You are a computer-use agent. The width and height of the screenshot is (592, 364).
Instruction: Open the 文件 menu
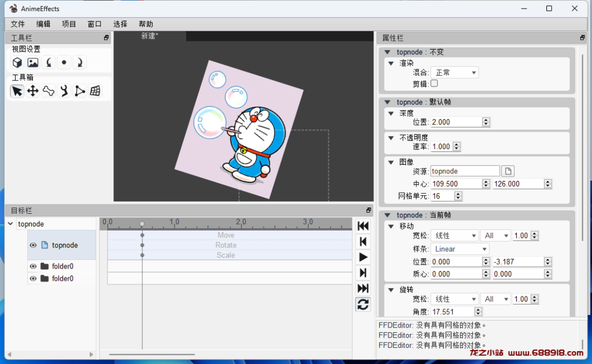pyautogui.click(x=18, y=24)
